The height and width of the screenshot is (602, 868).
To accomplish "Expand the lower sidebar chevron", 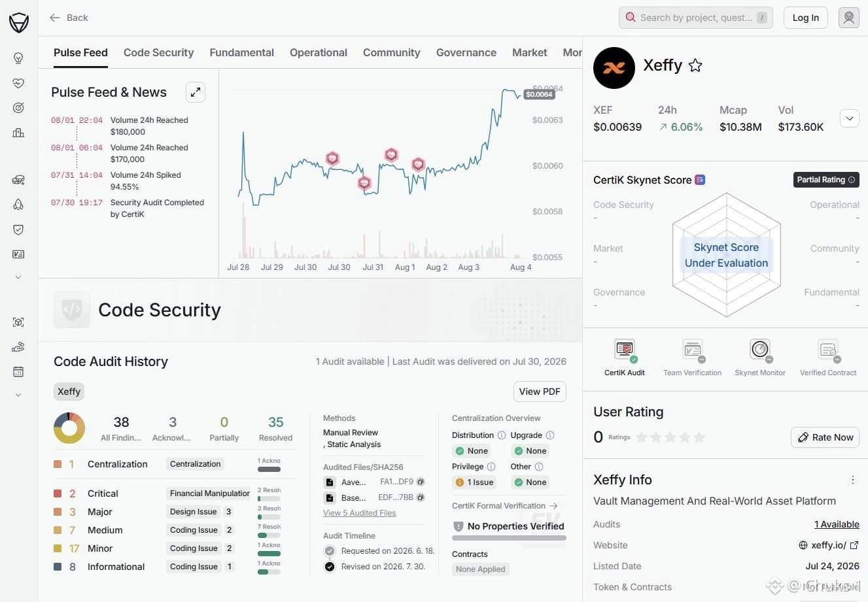I will pyautogui.click(x=18, y=395).
